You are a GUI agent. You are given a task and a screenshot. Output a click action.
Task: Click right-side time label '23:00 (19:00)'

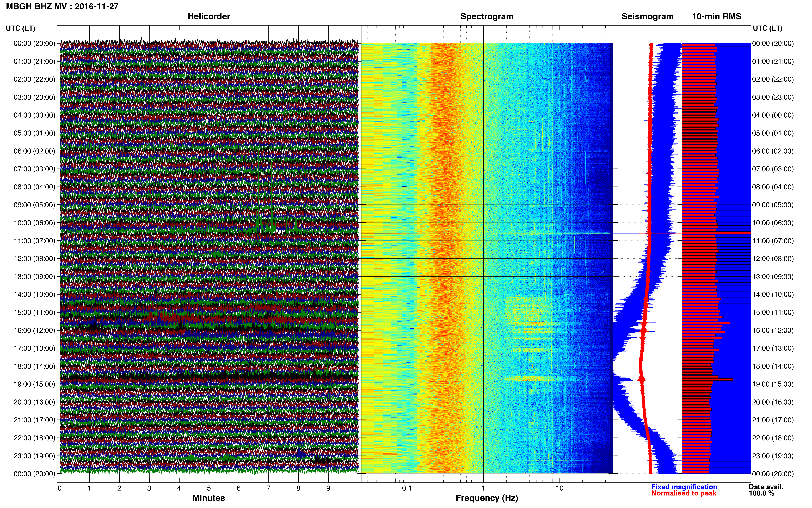(x=773, y=456)
